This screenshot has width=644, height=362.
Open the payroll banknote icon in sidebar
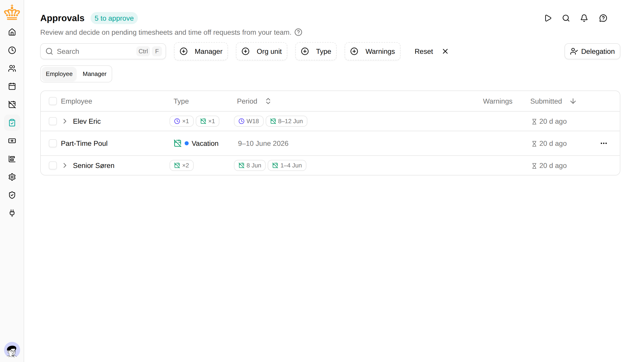[x=12, y=141]
